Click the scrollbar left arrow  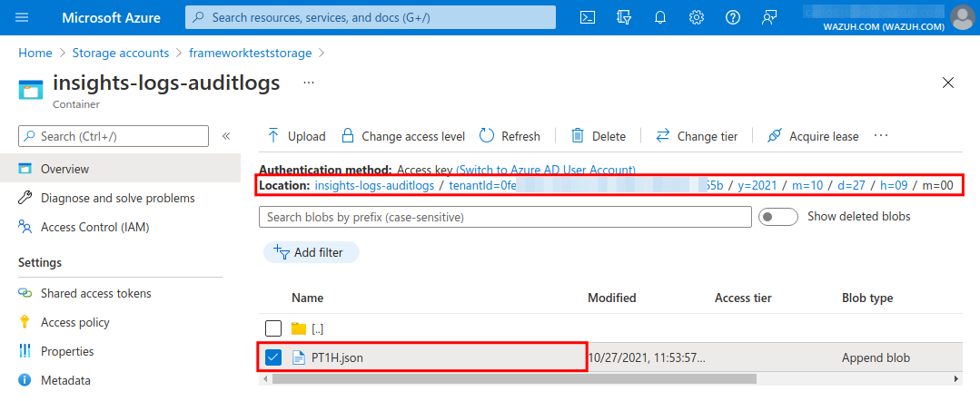pos(265,378)
